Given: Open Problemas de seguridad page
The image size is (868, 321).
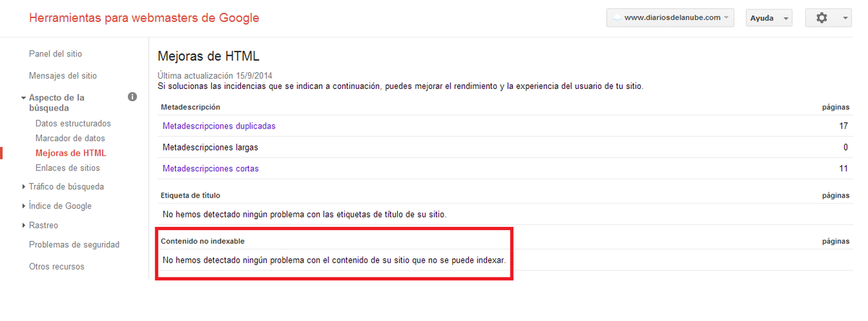Looking at the screenshot, I should (x=74, y=245).
